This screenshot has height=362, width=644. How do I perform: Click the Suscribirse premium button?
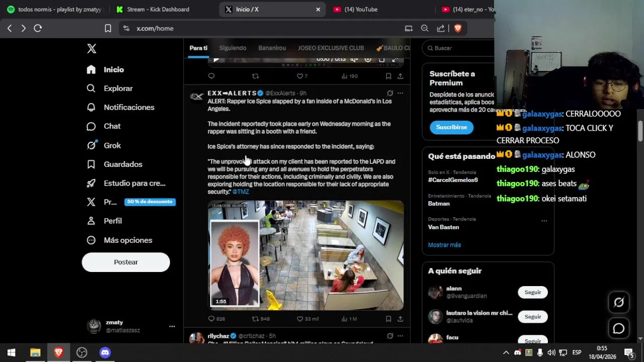(x=451, y=127)
